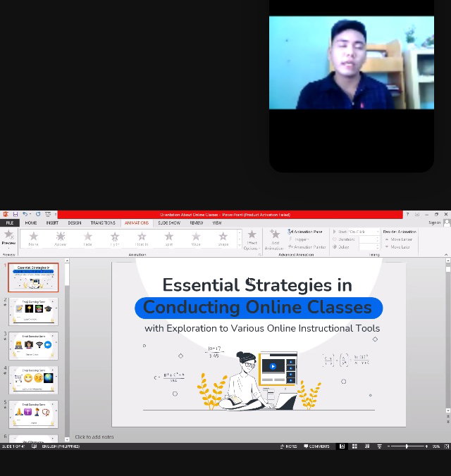Switch to the TRANSITIONS tab
451x476 pixels.
(103, 223)
